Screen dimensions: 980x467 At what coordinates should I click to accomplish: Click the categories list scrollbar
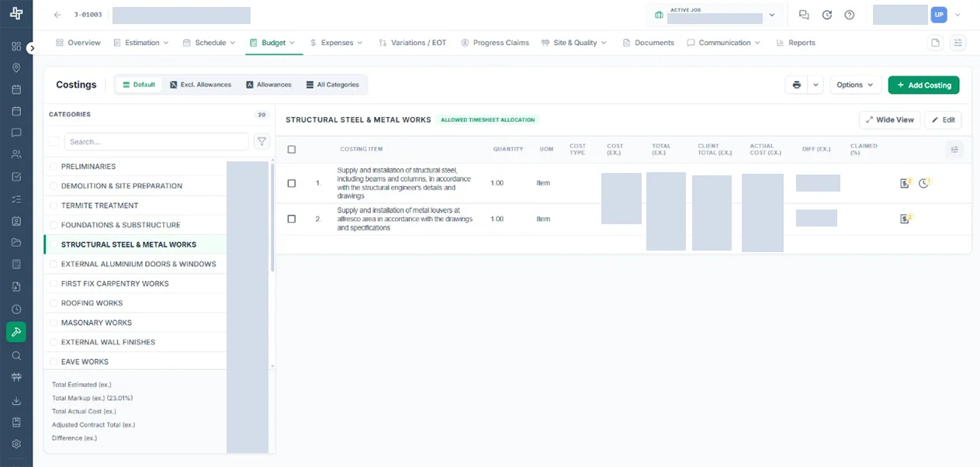(x=272, y=217)
